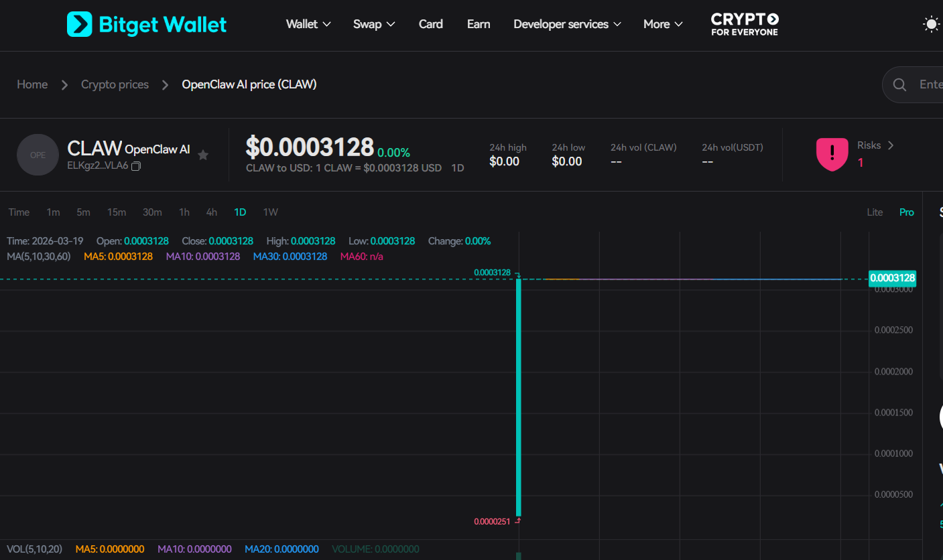Open the Card menu item
The height and width of the screenshot is (560, 943).
pyautogui.click(x=430, y=24)
